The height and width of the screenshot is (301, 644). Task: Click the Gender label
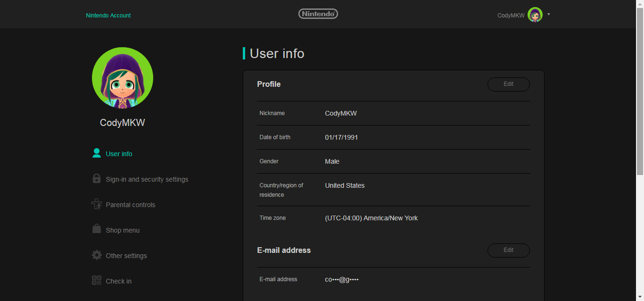pos(269,161)
